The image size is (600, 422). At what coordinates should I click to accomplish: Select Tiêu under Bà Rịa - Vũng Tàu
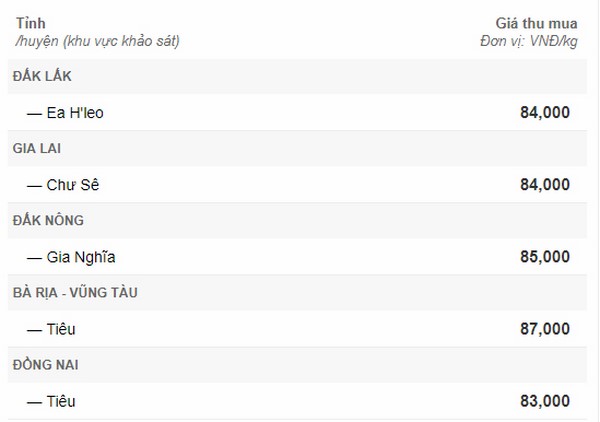[297, 329]
